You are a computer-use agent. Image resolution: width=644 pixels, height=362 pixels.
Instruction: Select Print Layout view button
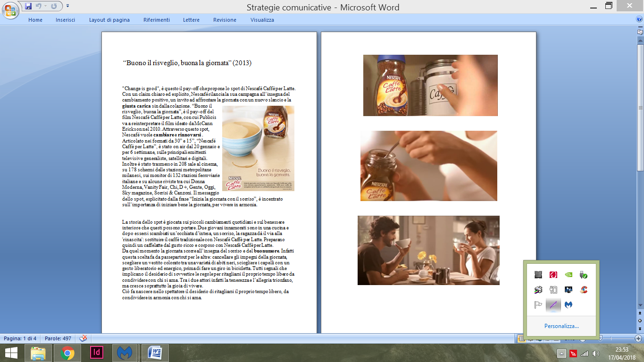point(521,338)
